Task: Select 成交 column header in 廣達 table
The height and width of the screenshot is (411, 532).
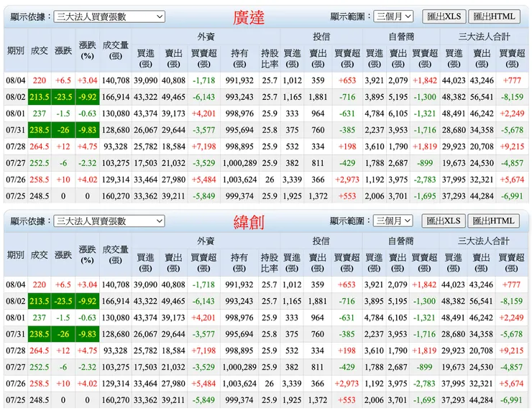Action: coord(40,50)
